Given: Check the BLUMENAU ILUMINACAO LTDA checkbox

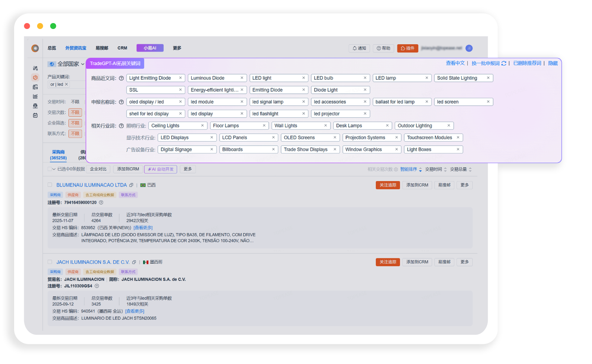Looking at the screenshot, I should [50, 185].
